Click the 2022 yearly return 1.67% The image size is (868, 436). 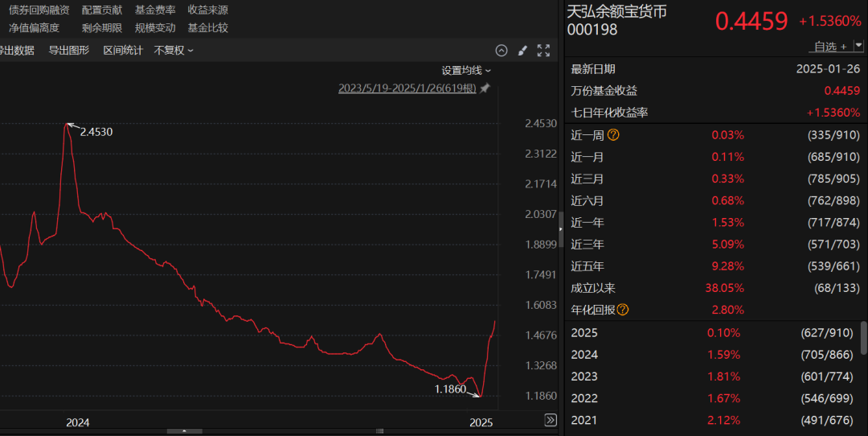coord(723,398)
